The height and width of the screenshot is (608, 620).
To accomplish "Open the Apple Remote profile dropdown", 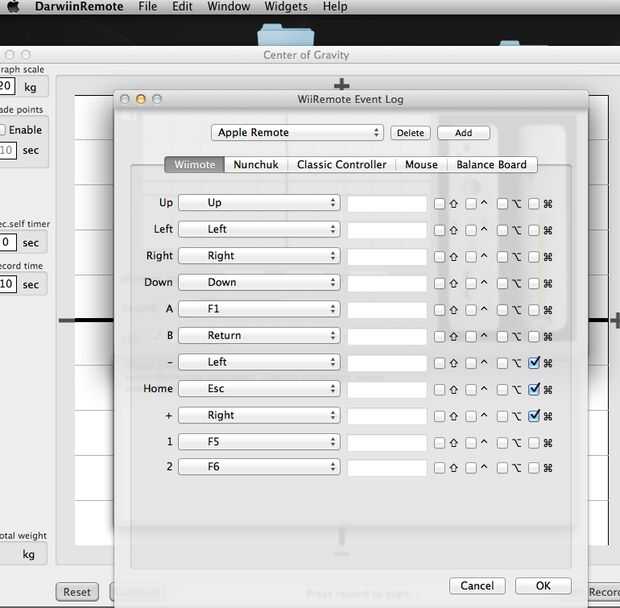I will click(297, 132).
